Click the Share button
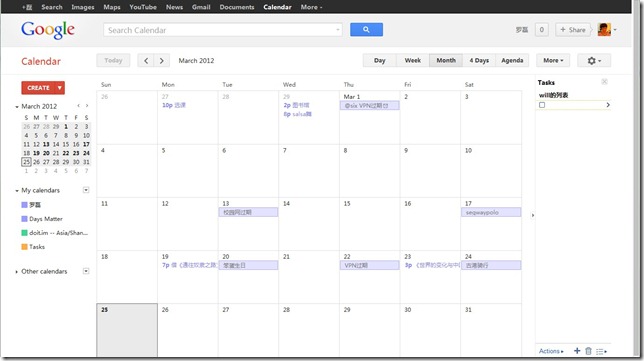Screen dimensions: 644x361 573,30
